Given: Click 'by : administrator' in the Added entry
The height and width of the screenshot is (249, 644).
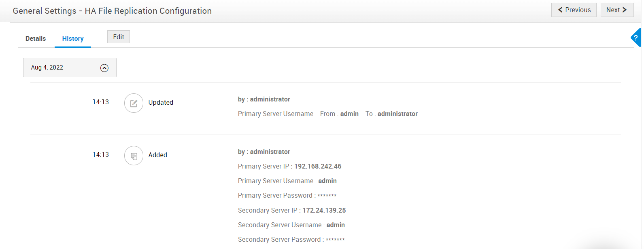Looking at the screenshot, I should tap(264, 152).
